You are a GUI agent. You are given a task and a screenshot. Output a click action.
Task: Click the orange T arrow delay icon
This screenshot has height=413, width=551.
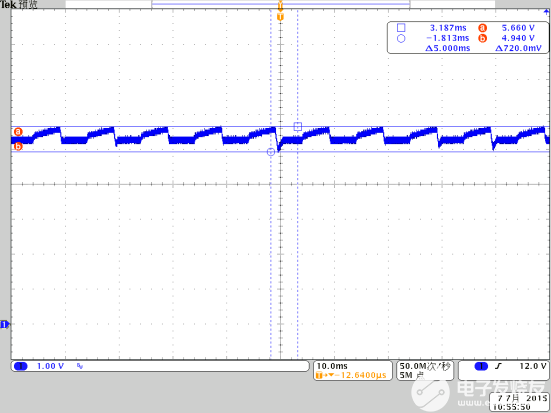tap(324, 375)
